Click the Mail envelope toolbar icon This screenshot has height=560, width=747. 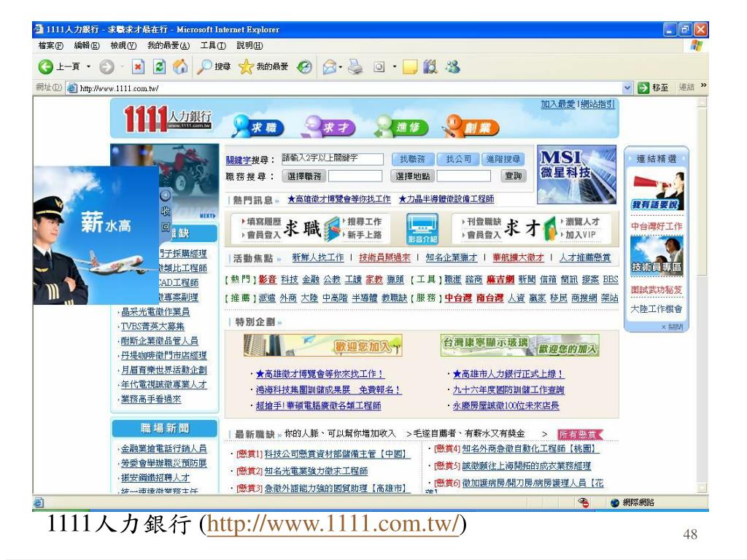tap(330, 67)
